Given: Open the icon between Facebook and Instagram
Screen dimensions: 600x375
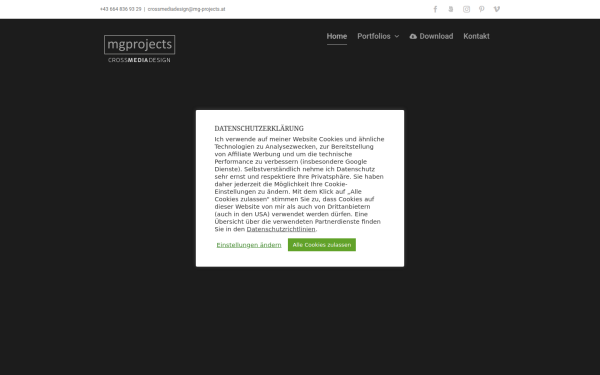Looking at the screenshot, I should 451,9.
